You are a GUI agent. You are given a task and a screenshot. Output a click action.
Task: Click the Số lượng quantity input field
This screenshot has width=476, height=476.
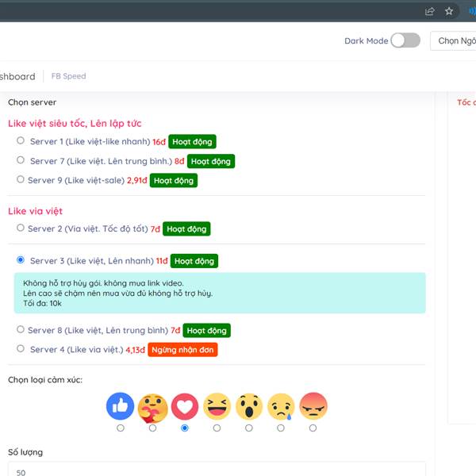coord(217,470)
